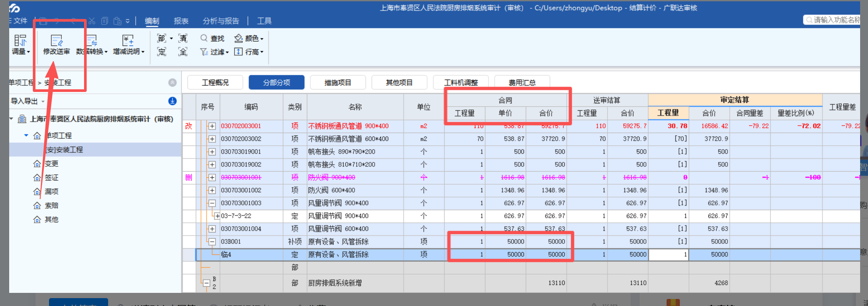Click the 审定结算 column group header
The height and width of the screenshot is (306, 868).
(x=735, y=100)
